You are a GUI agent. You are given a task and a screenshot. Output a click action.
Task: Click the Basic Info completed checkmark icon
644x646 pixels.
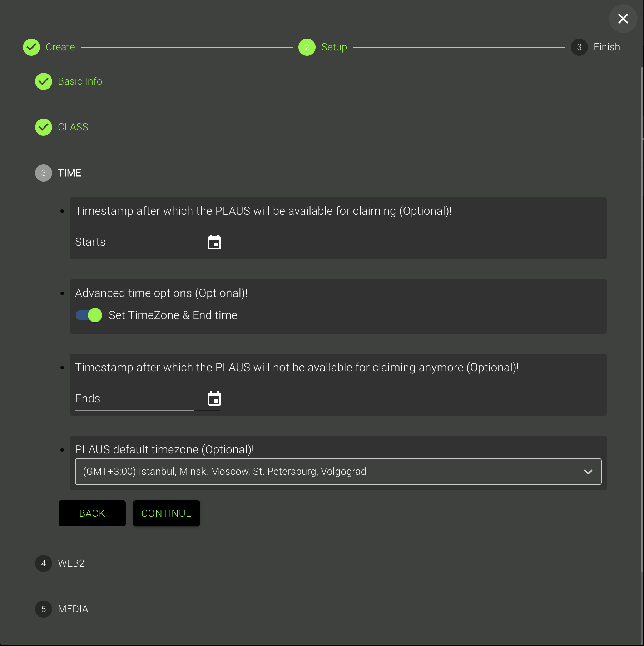44,81
